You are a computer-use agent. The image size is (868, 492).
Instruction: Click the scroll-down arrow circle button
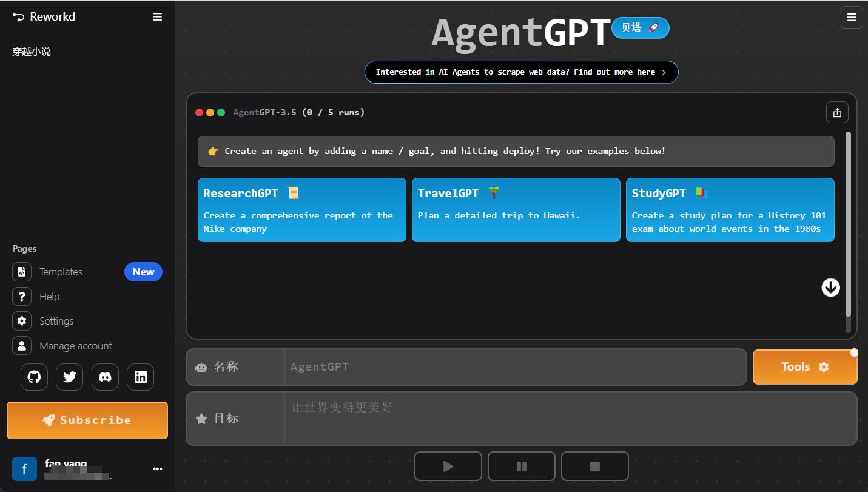[x=830, y=288]
